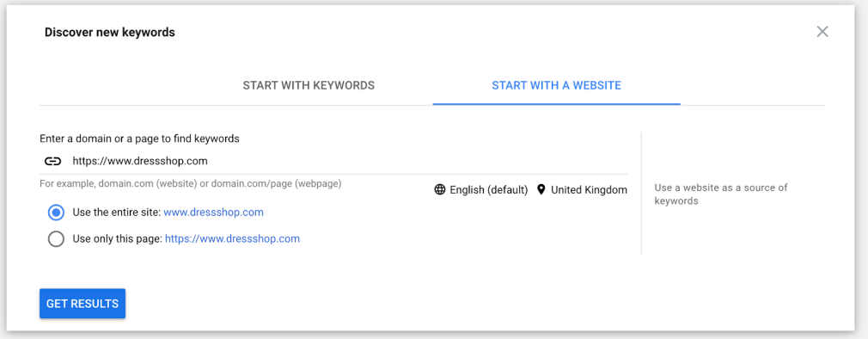868x339 pixels.
Task: Open the https://www.dressshop.com page link
Action: pyautogui.click(x=233, y=238)
